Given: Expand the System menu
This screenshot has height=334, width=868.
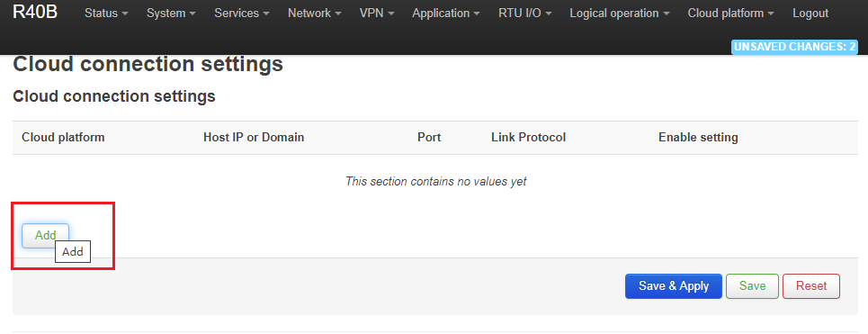Looking at the screenshot, I should 171,14.
